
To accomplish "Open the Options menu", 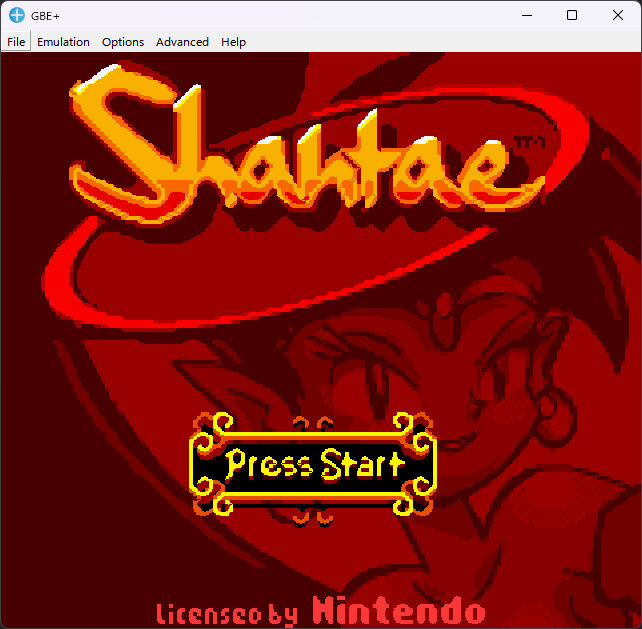I will point(123,42).
